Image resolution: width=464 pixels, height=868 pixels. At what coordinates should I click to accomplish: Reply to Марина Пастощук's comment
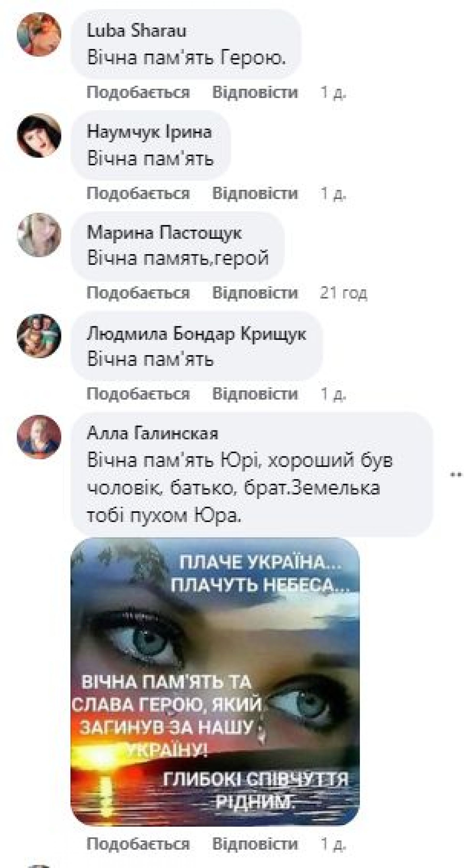pyautogui.click(x=255, y=293)
